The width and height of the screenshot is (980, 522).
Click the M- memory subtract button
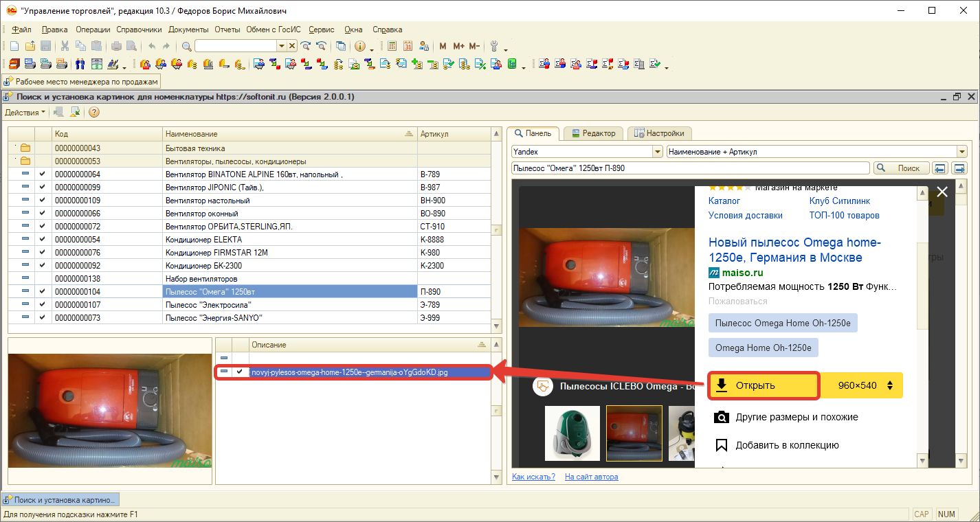[474, 46]
